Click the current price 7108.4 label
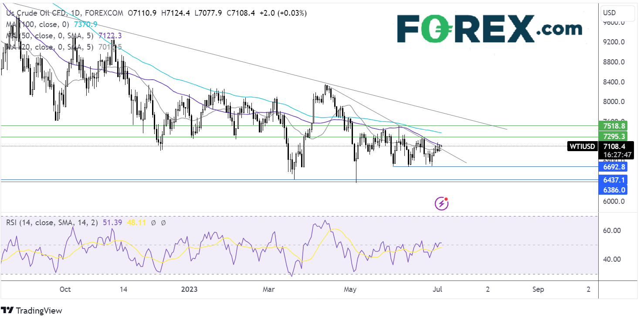This screenshot has height=321, width=644. click(x=615, y=146)
